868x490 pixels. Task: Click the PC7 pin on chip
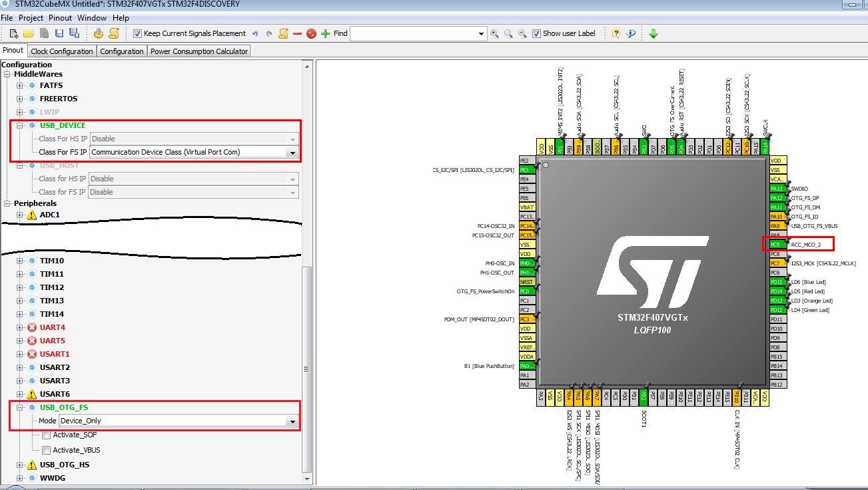777,263
